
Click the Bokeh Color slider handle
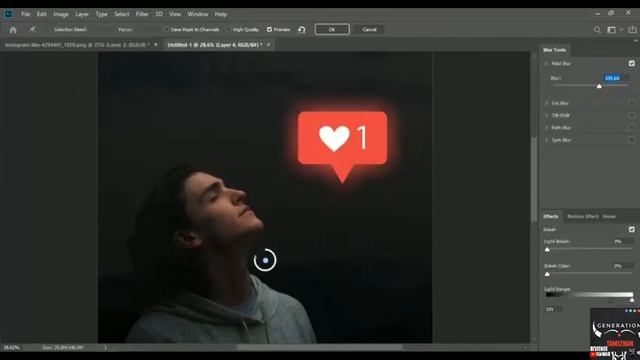547,274
